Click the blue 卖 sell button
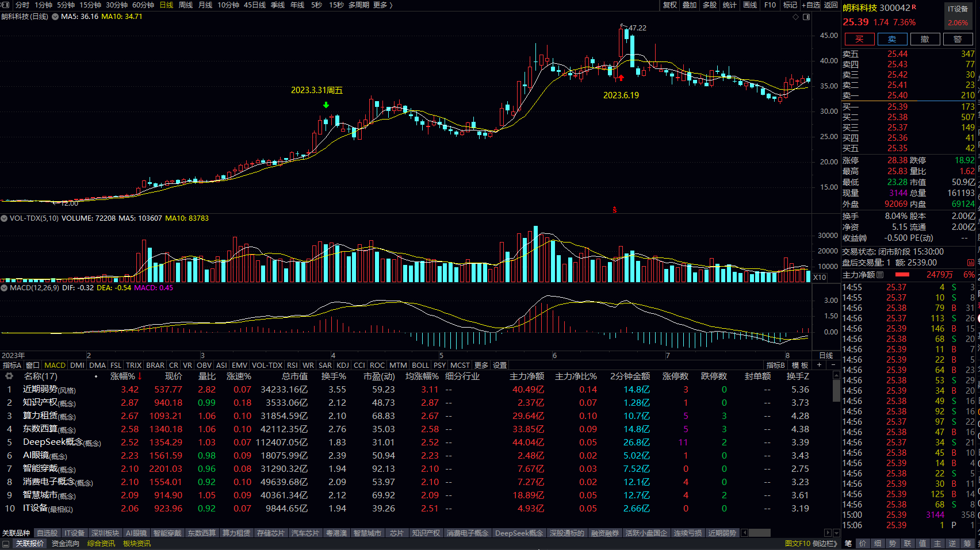Viewport: 980px width, 550px height. (x=892, y=39)
